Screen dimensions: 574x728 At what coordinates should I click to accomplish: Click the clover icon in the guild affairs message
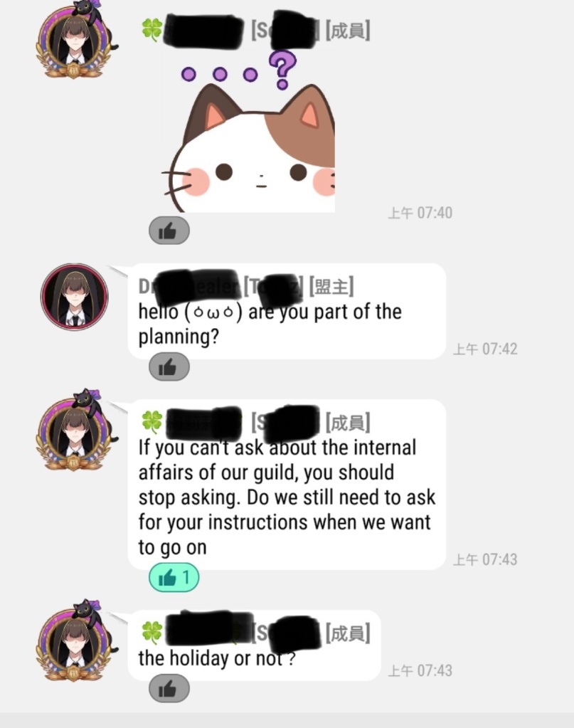(152, 421)
